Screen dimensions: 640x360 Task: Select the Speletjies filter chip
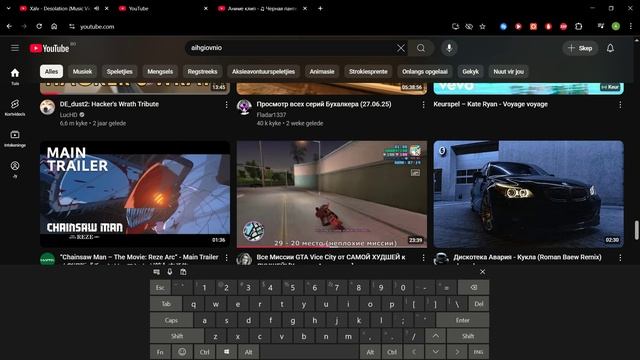(120, 71)
